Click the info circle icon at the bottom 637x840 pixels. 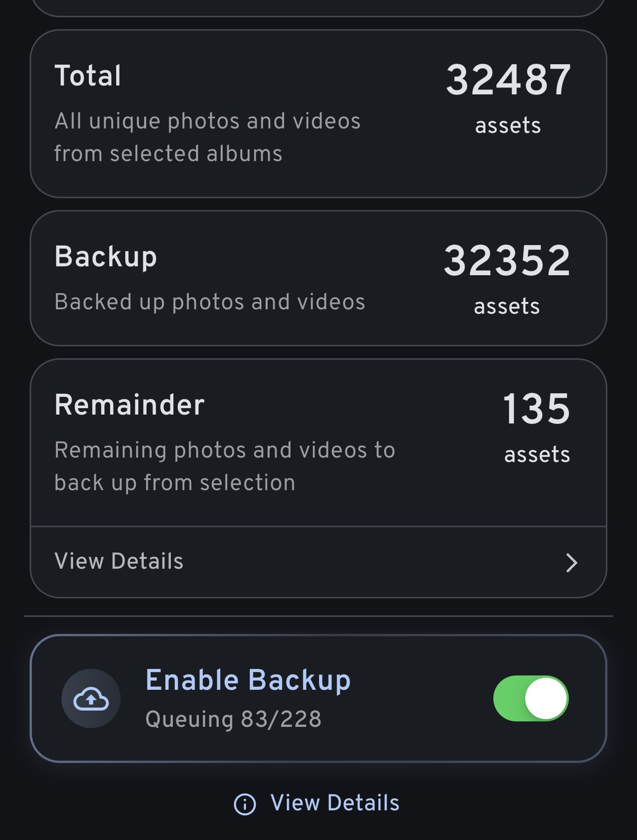pos(245,804)
